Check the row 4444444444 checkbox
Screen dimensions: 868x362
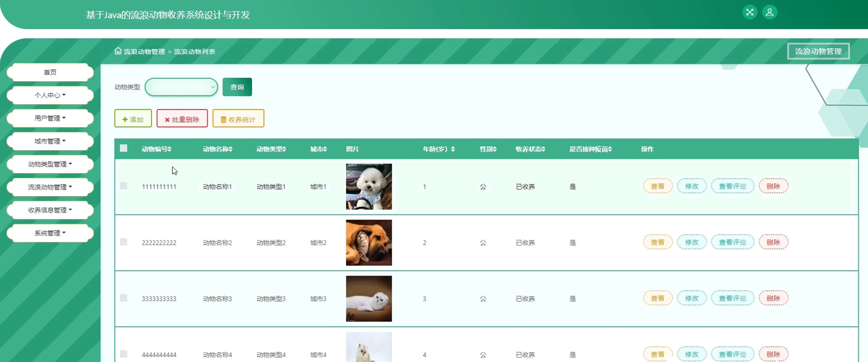(x=124, y=354)
